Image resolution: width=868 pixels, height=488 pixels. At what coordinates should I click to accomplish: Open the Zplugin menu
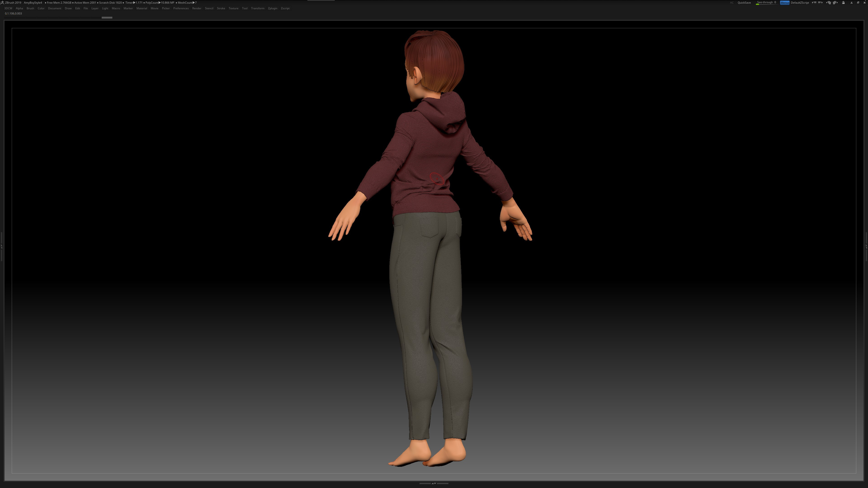tap(273, 8)
